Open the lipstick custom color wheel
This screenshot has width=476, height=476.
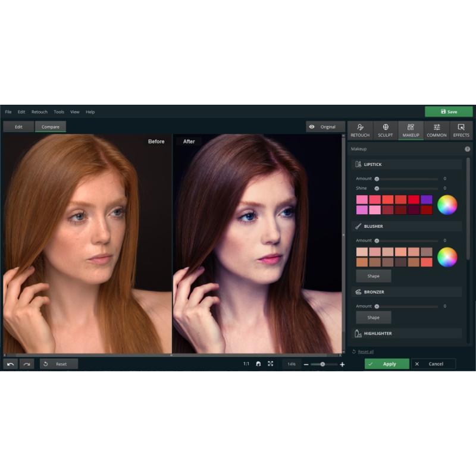(447, 205)
